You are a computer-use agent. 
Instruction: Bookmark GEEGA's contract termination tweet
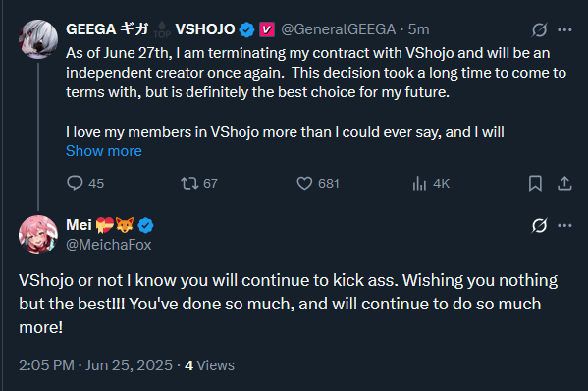click(535, 183)
